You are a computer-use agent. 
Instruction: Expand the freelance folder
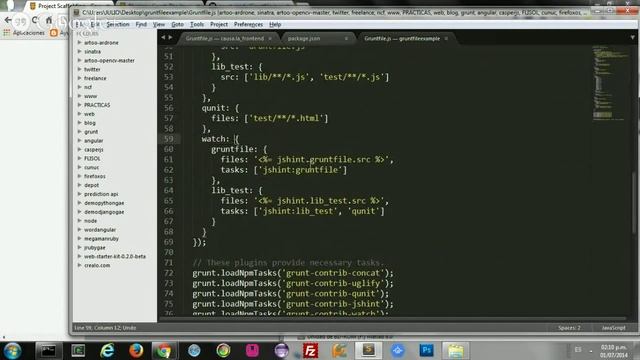[80, 78]
